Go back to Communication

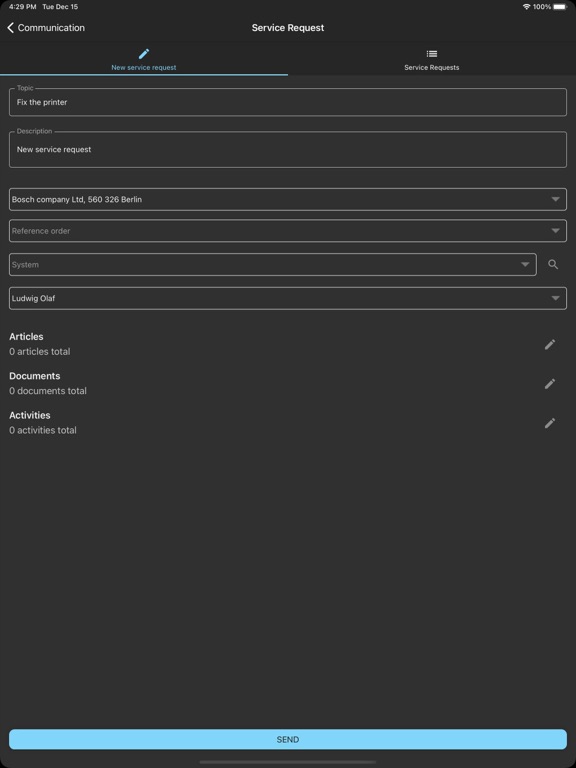coord(46,28)
